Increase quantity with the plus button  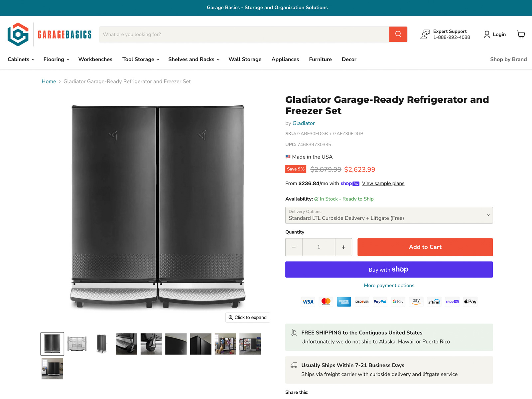(x=343, y=247)
